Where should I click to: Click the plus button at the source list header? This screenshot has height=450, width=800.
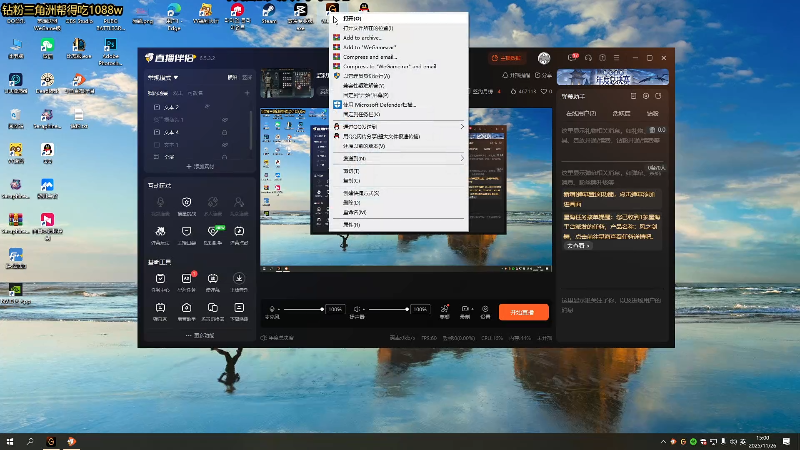point(247,93)
